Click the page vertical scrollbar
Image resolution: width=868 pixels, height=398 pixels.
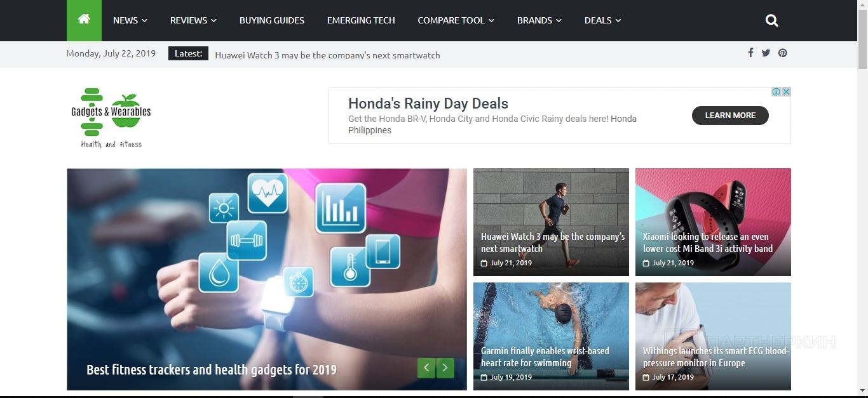coord(862,199)
